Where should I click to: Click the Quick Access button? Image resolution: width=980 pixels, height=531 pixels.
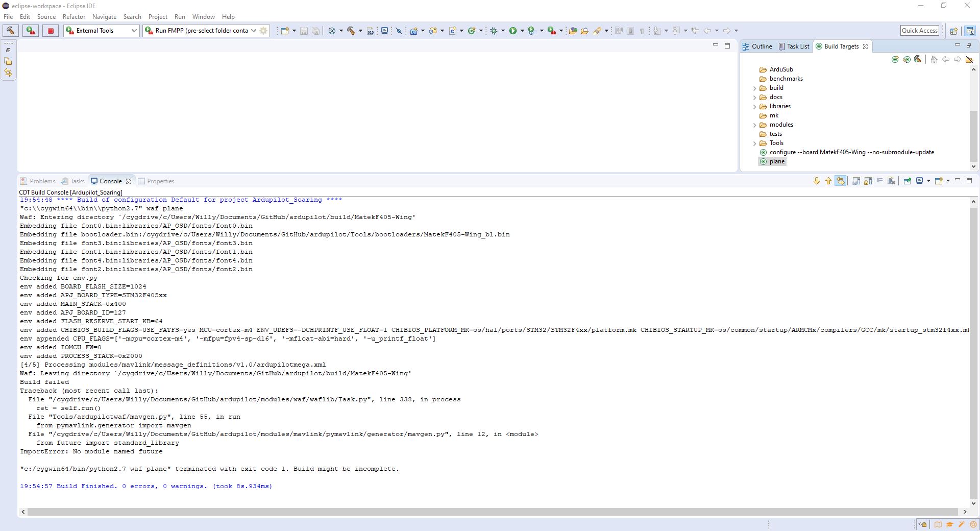(919, 30)
